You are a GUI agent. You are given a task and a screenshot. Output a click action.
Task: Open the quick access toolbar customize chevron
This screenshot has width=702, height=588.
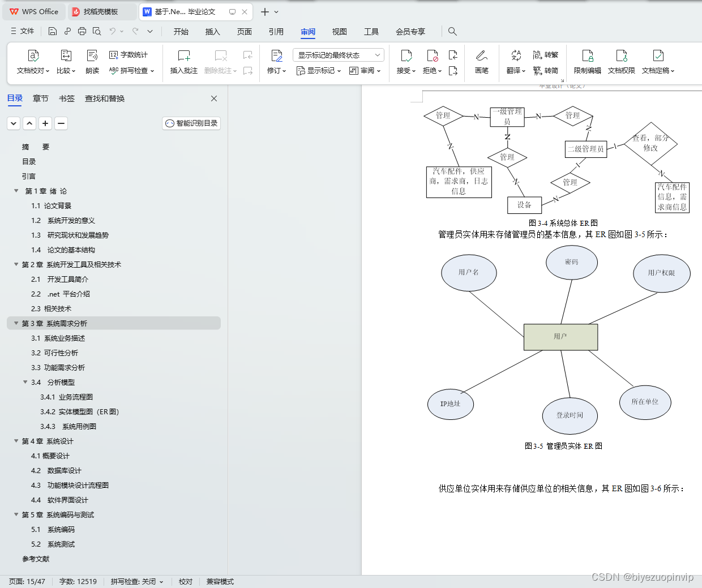[x=150, y=31]
